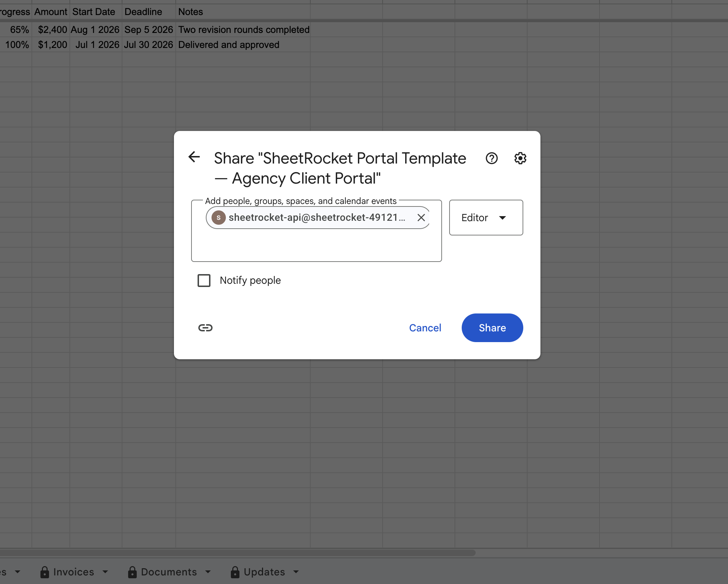Switch to the Documents sheet tab
Image resolution: width=728 pixels, height=584 pixels.
169,572
